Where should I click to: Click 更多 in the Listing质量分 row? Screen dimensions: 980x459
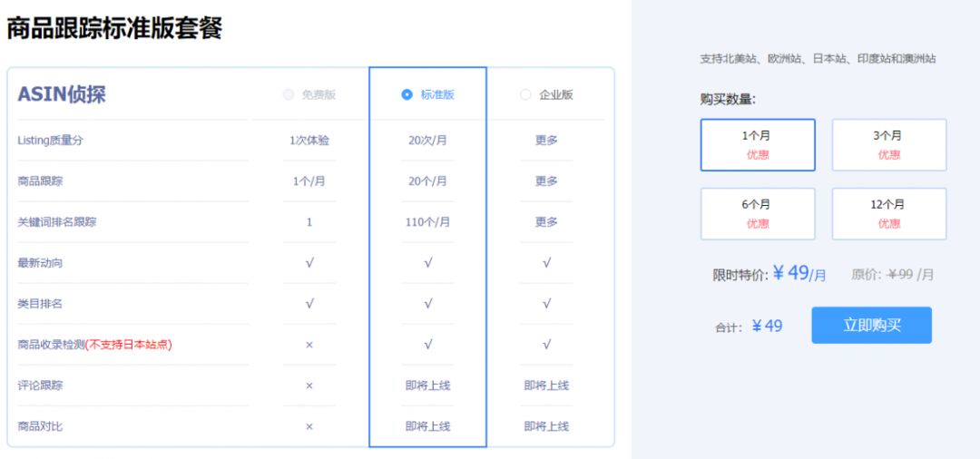point(546,141)
